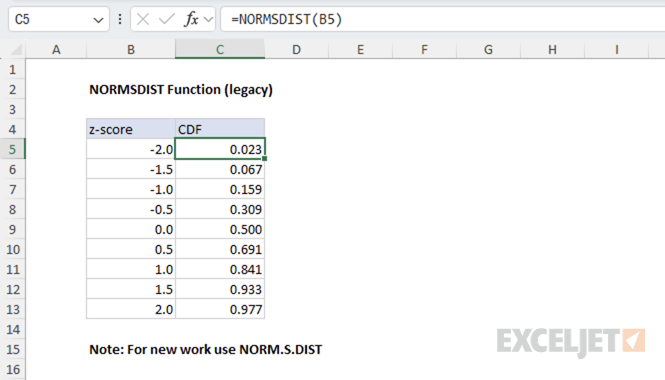The height and width of the screenshot is (380, 665).
Task: Select row 10 header
Action: pyautogui.click(x=13, y=249)
